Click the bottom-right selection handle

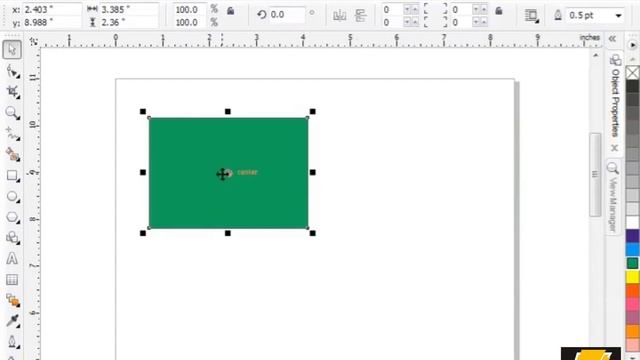pos(313,233)
